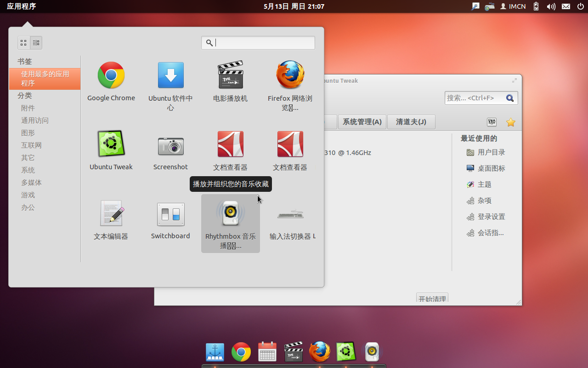This screenshot has width=588, height=368.
Task: Open 会话指... in recently used list
Action: tap(485, 233)
